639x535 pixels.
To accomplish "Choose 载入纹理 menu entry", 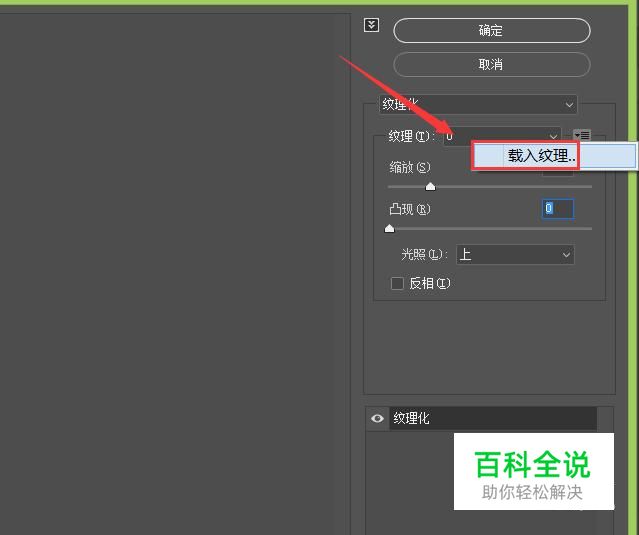I will (x=554, y=155).
